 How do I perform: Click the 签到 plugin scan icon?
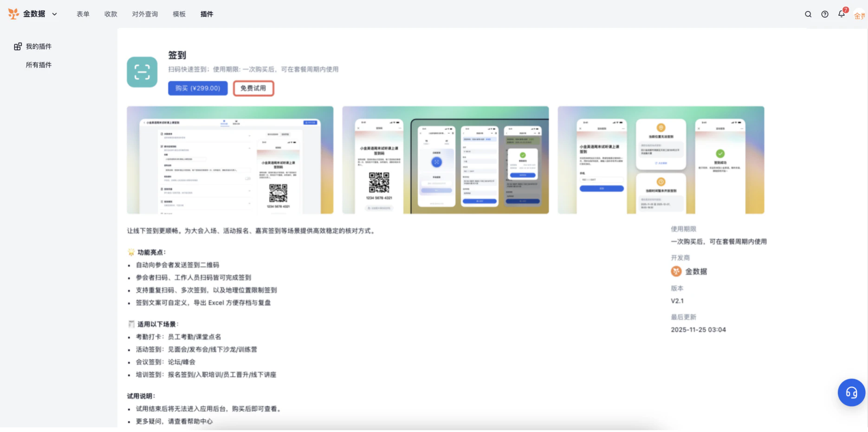(142, 72)
